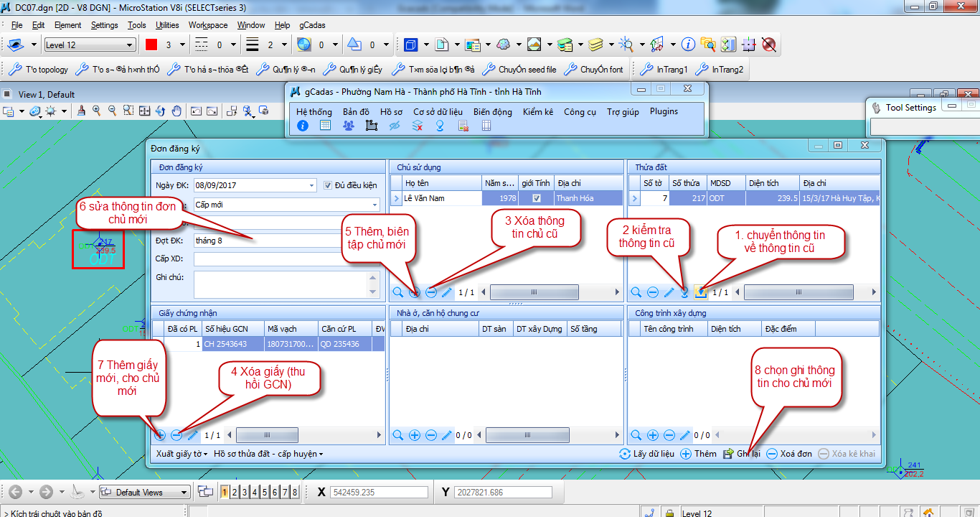Click the red active color swatch
980x517 pixels.
(151, 45)
